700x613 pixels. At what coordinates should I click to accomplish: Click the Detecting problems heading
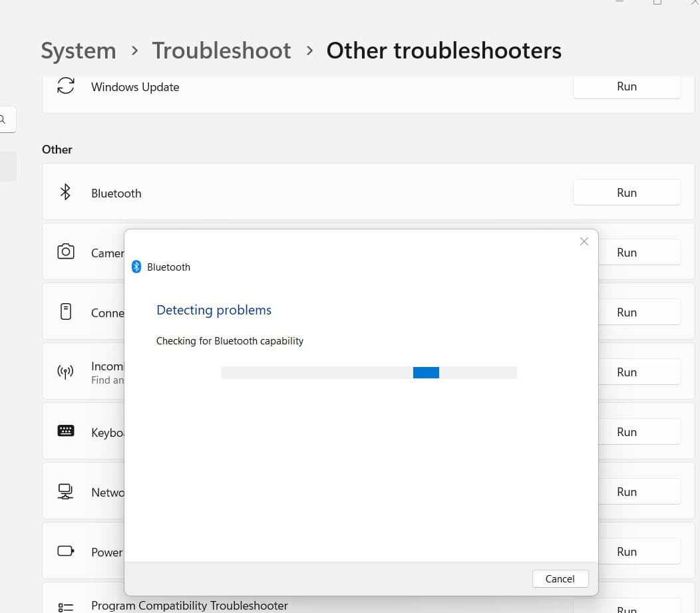click(x=214, y=310)
